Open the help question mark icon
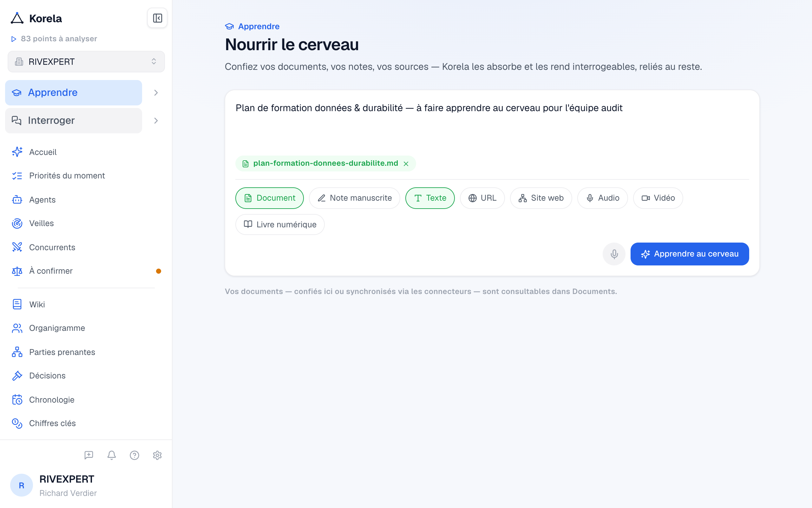 point(134,455)
